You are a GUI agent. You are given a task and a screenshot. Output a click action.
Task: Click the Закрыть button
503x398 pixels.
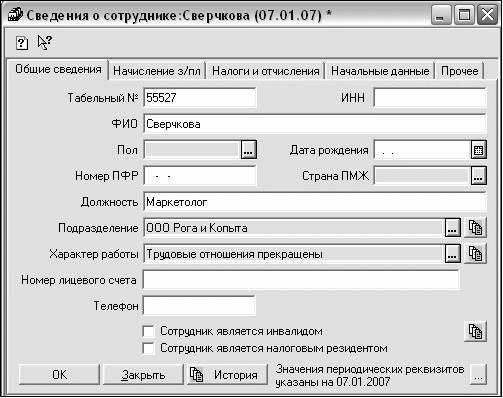[x=143, y=375]
